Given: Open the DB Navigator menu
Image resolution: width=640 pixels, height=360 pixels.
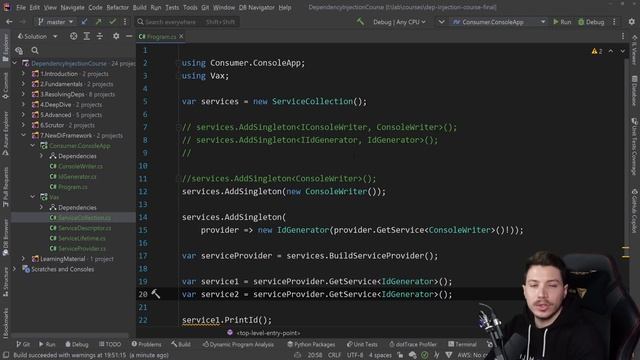Looking at the screenshot, I should pos(257,7).
